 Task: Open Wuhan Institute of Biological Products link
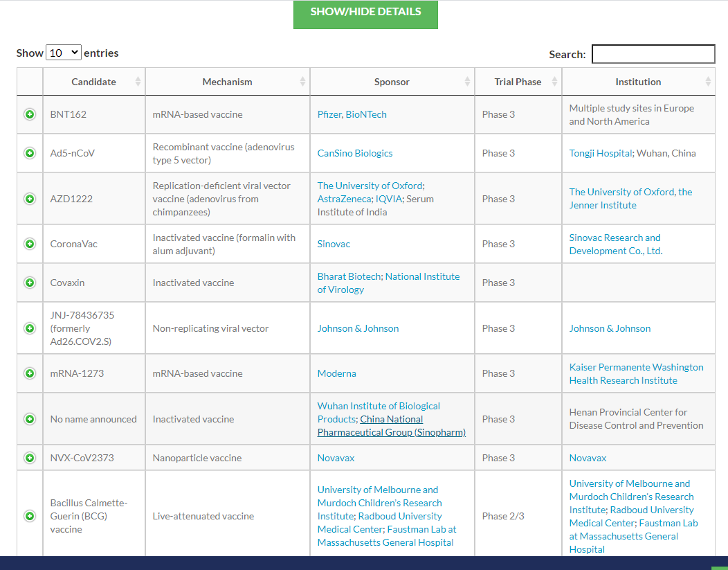379,413
